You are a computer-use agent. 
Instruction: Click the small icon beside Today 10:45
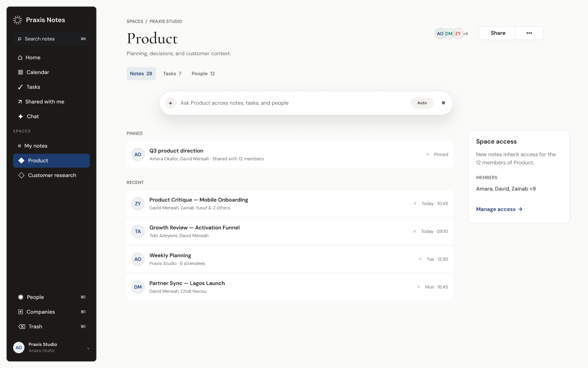point(415,203)
